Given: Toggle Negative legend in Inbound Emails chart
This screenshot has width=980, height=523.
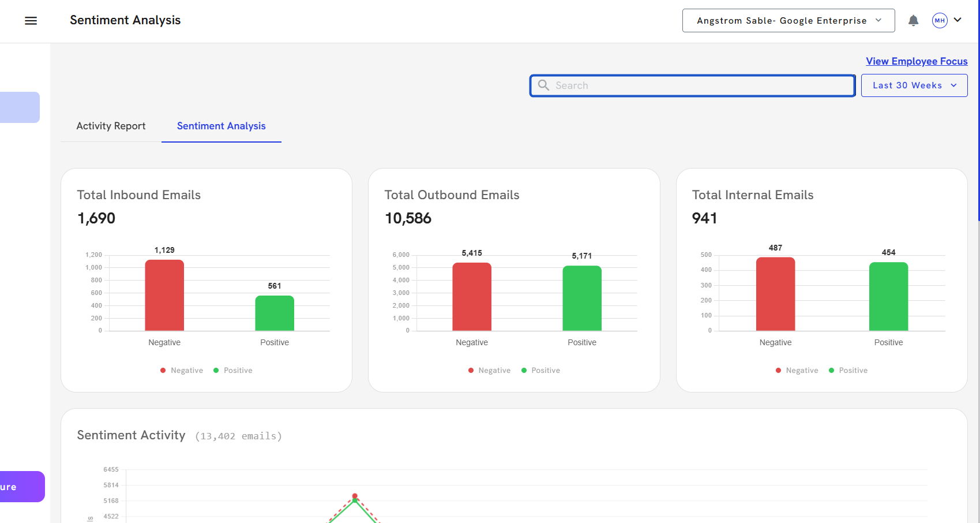Looking at the screenshot, I should pyautogui.click(x=182, y=371).
